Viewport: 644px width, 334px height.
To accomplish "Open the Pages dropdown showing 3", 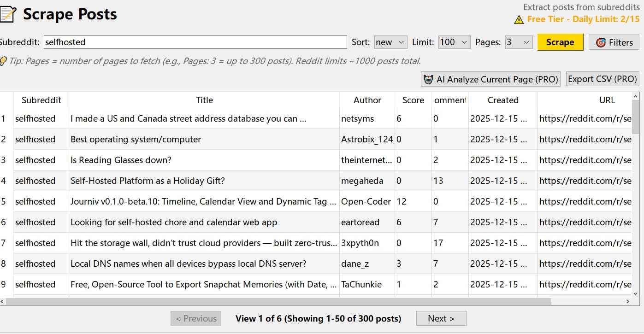I will pos(519,42).
